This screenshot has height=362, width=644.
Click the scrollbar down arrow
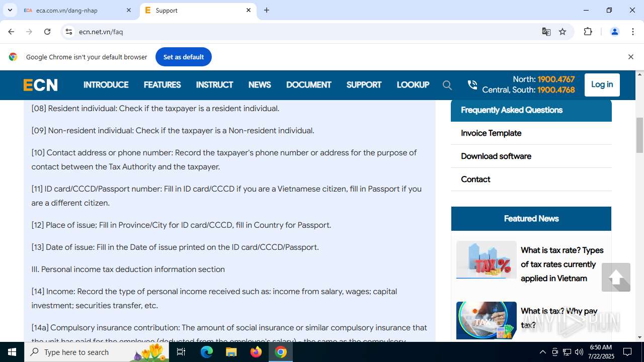pos(640,337)
